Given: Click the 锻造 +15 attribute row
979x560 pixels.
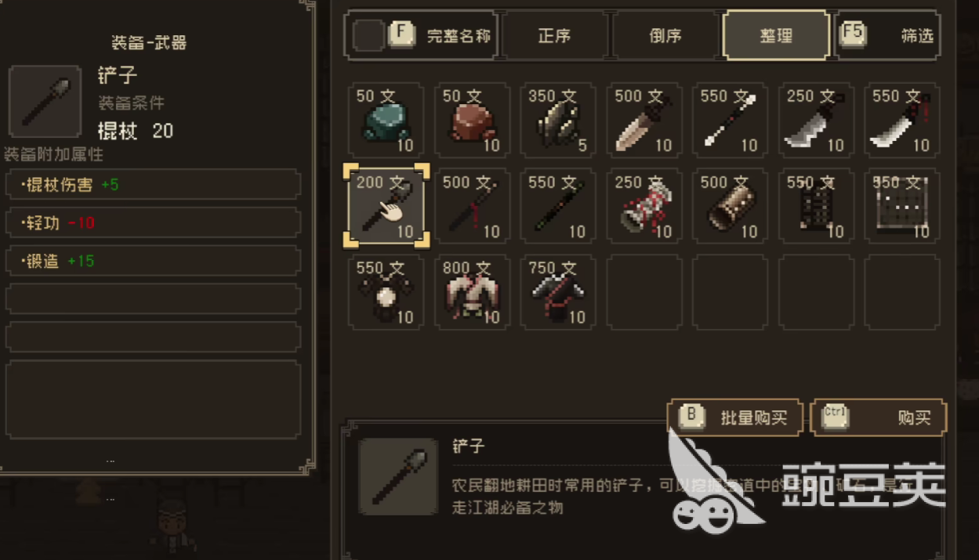Looking at the screenshot, I should [x=154, y=261].
